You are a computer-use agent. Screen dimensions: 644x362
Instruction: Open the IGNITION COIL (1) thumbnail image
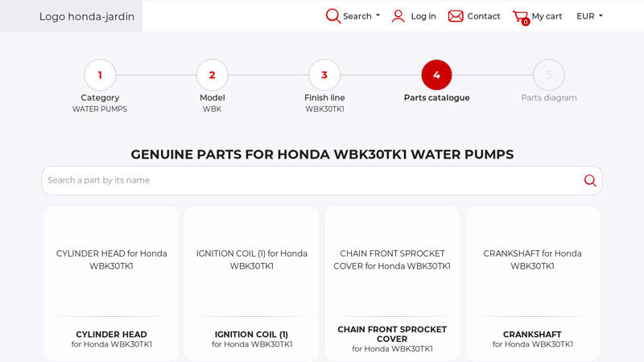coord(252,260)
